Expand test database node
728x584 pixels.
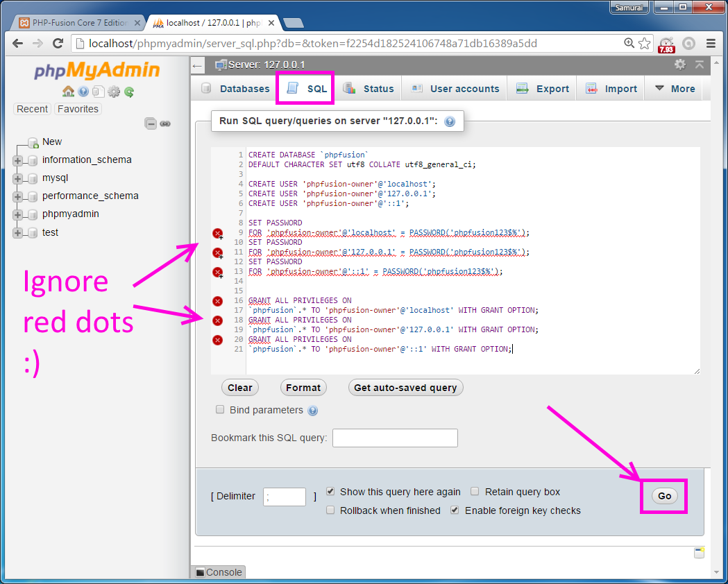(17, 233)
